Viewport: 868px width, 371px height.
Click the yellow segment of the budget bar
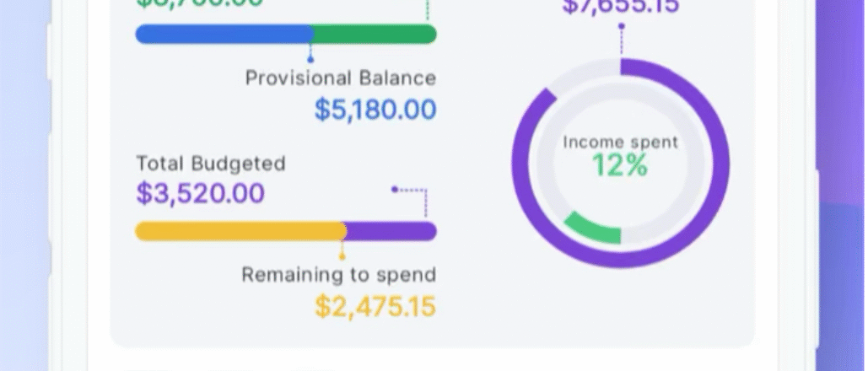(240, 231)
